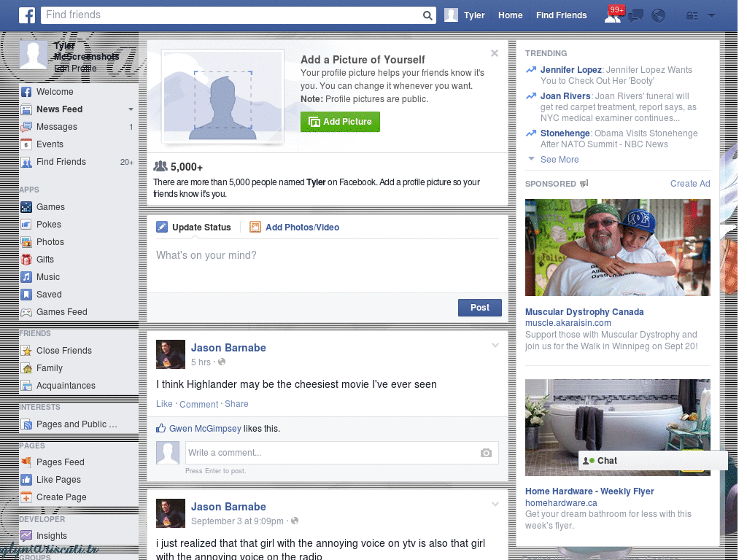This screenshot has width=747, height=560.
Task: Switch to Add Photos/Video tab
Action: tap(295, 227)
